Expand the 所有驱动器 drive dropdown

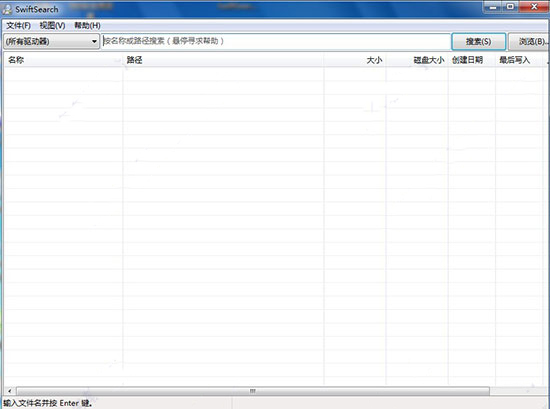tap(52, 42)
